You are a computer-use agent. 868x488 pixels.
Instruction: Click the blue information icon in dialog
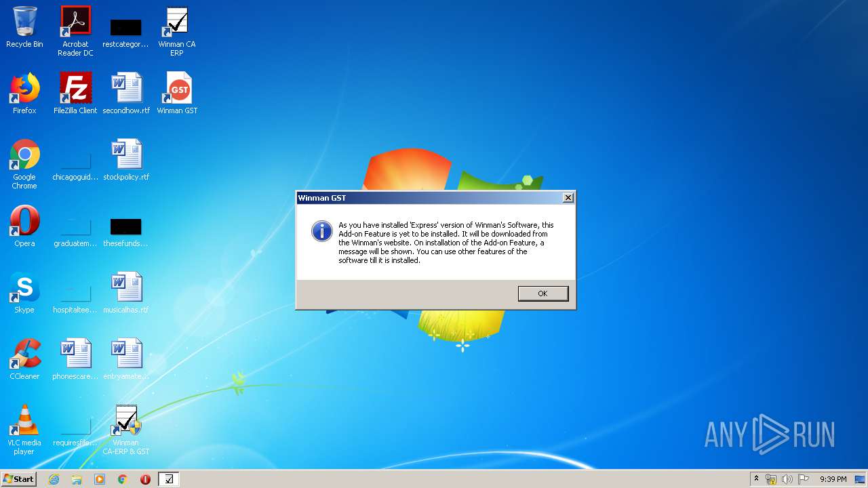click(x=321, y=230)
